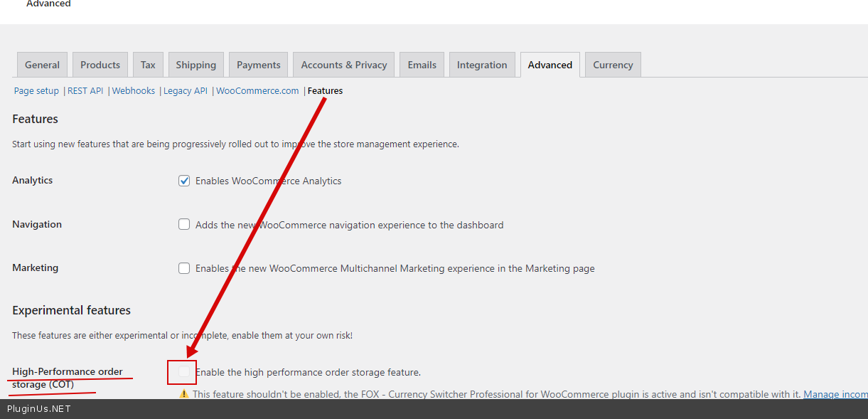Open the Manage incompatible plugins link
The image size is (868, 419).
(x=835, y=394)
